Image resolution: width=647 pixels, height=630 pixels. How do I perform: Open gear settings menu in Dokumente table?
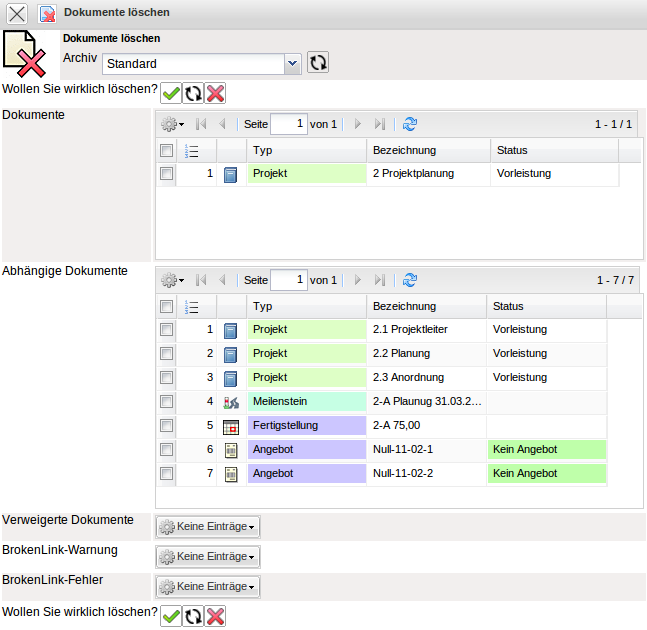point(173,124)
